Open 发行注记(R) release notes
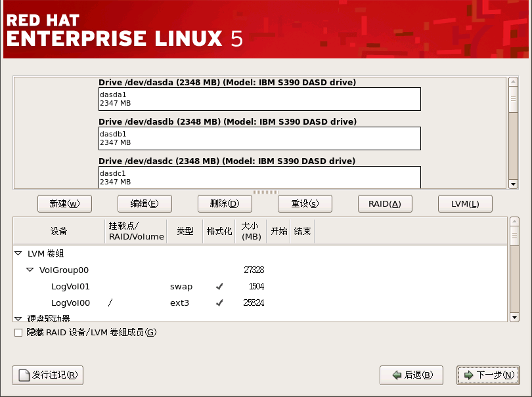This screenshot has width=532, height=397. (47, 375)
